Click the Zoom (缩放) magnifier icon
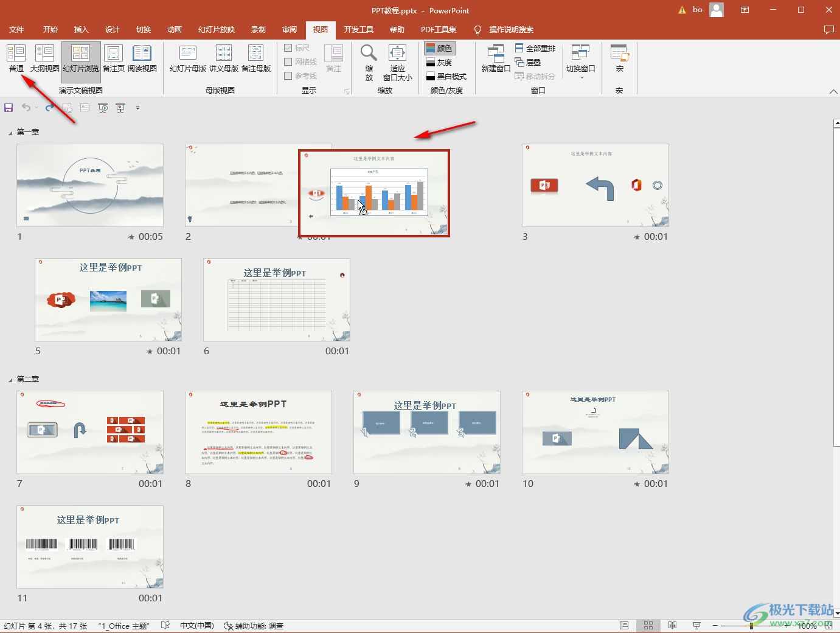The width and height of the screenshot is (840, 633). [369, 54]
